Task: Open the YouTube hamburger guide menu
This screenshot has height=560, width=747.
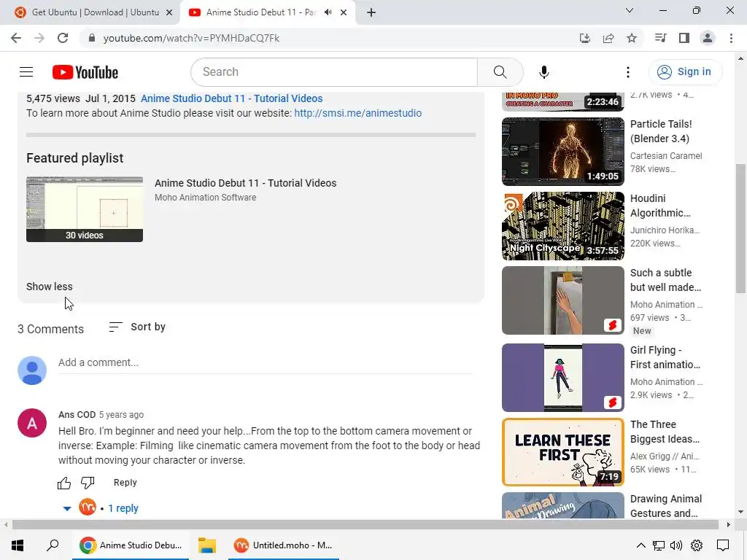Action: pos(26,72)
